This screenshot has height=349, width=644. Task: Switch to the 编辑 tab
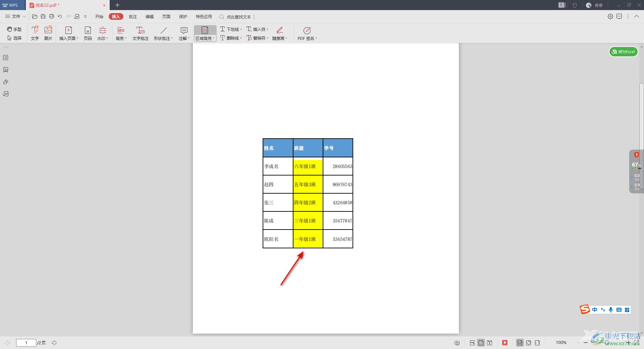150,16
